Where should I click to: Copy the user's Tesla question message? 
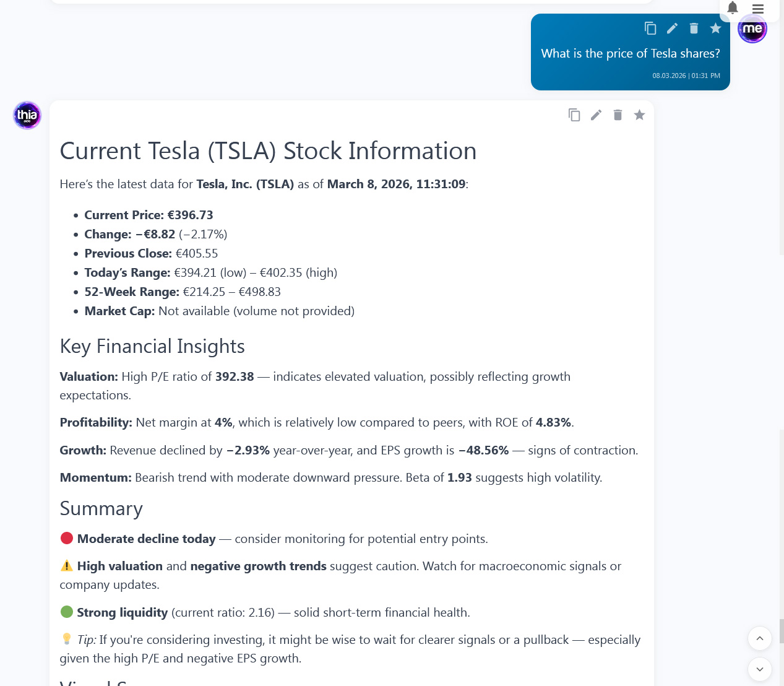pyautogui.click(x=650, y=28)
